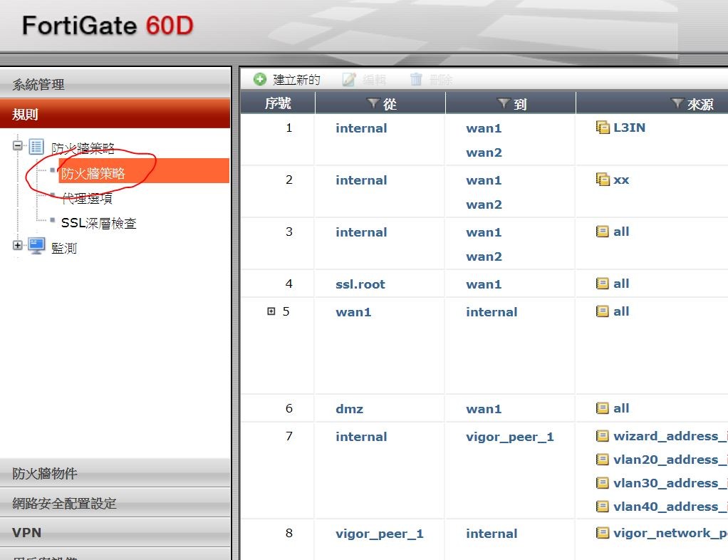Expand policy row 5 section
The height and width of the screenshot is (560, 728).
tap(271, 311)
